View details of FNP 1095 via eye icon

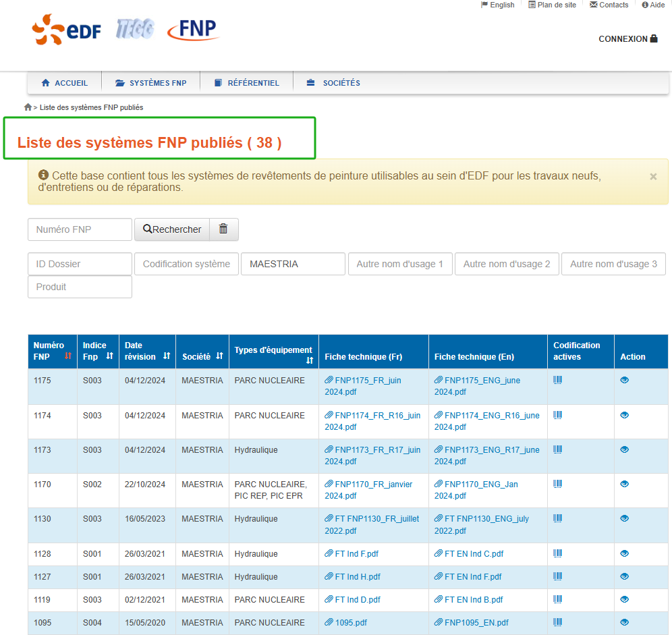[624, 622]
